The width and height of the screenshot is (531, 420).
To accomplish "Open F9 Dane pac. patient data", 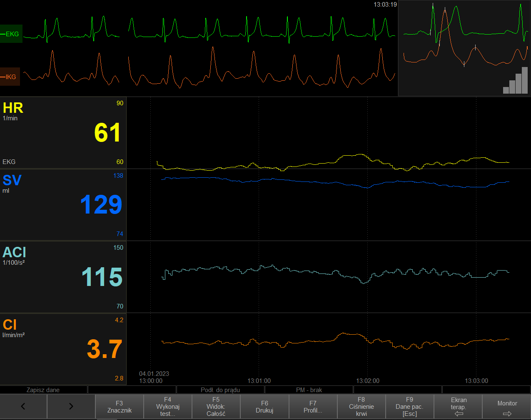I will (410, 407).
